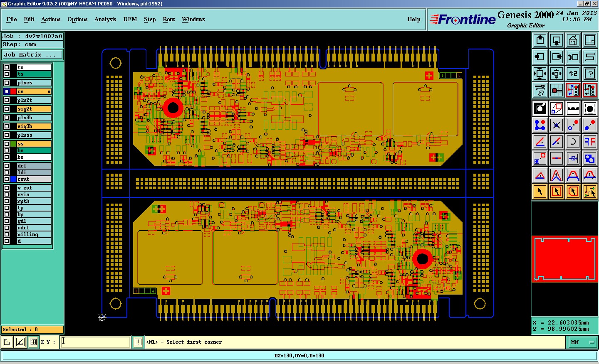Click the arrow-in-red-rectangle select icon
The width and height of the screenshot is (599, 364).
point(557,192)
